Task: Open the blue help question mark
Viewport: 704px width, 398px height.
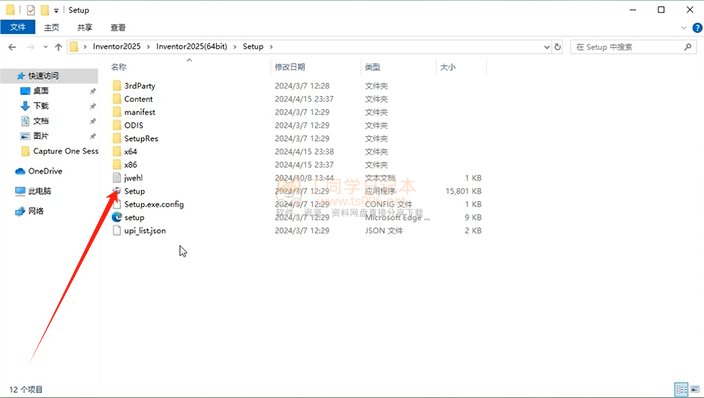Action: [x=697, y=28]
